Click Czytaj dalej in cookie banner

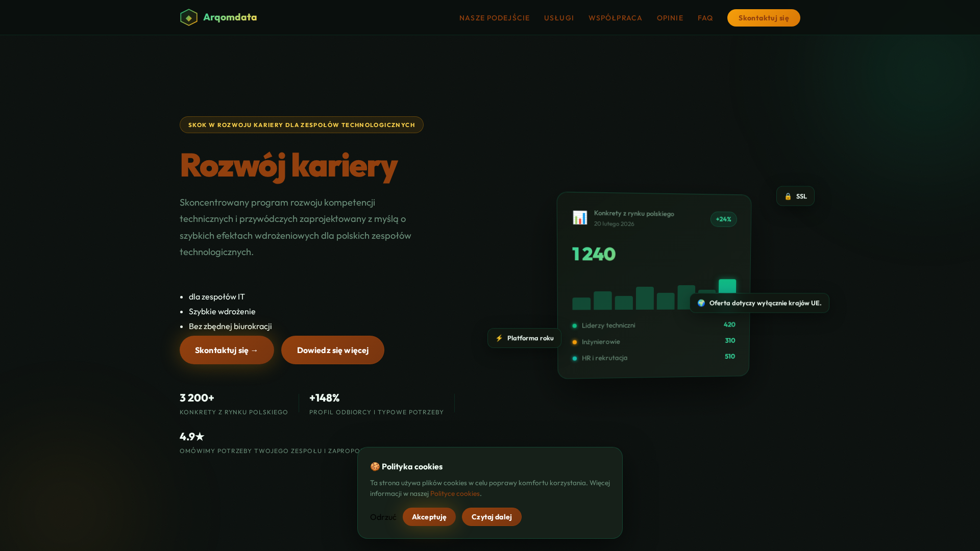(492, 517)
